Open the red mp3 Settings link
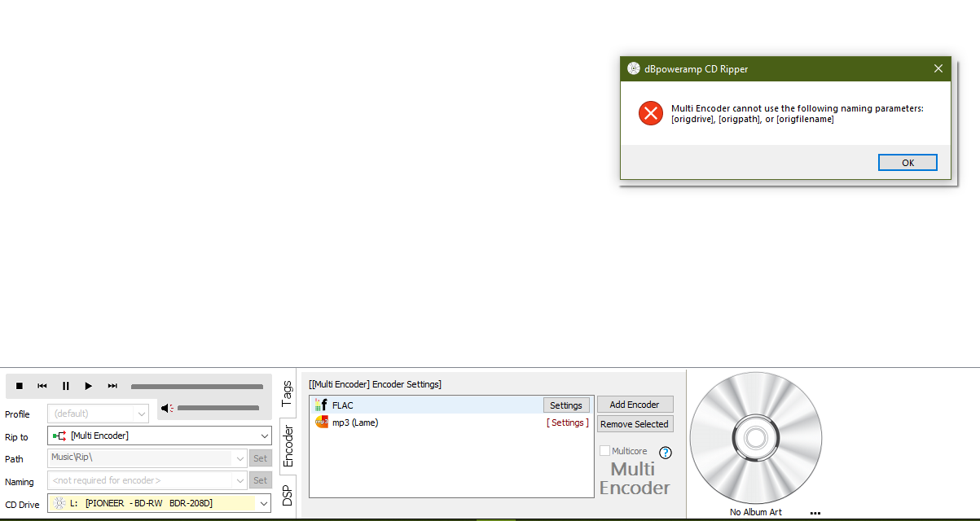The image size is (980, 521). (x=567, y=422)
